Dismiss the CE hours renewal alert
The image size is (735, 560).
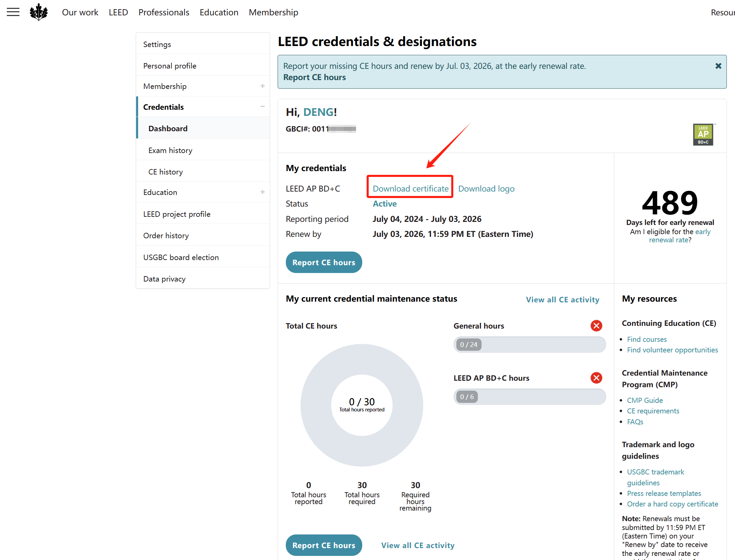pyautogui.click(x=718, y=66)
